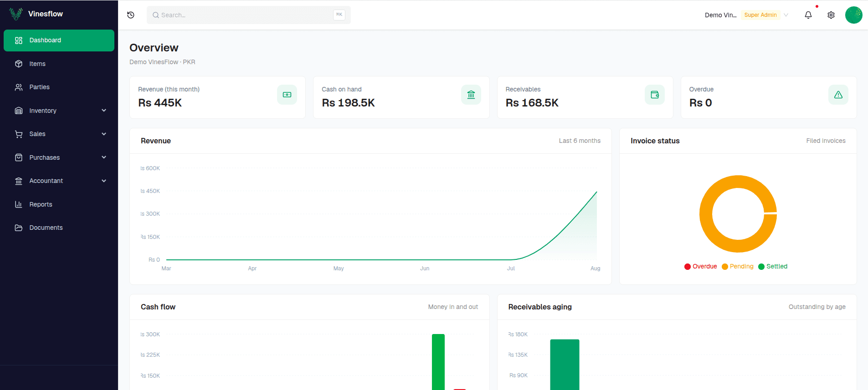Viewport: 868px width, 390px height.
Task: Click the Outstanding by age label
Action: point(817,307)
